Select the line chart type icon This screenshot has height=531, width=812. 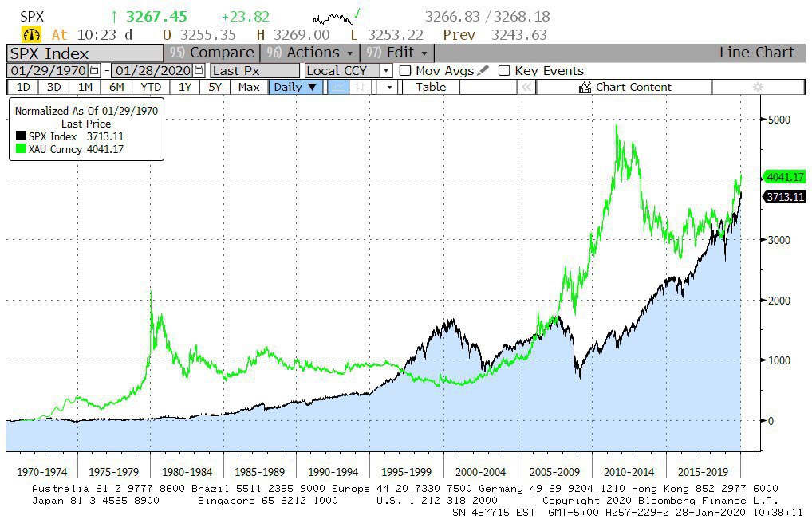337,87
